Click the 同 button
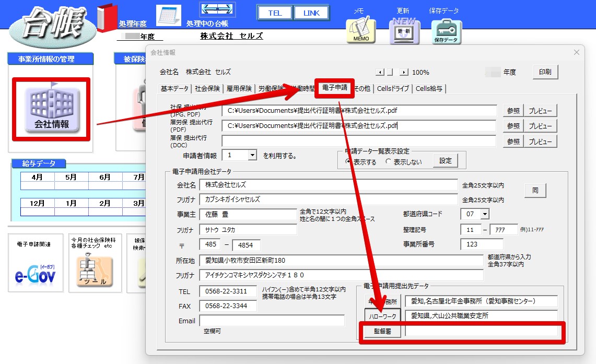 (x=535, y=191)
